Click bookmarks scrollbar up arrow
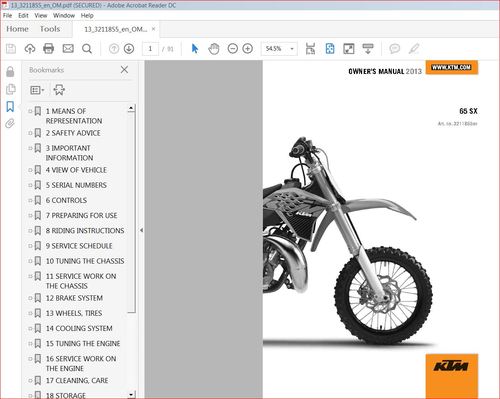The height and width of the screenshot is (399, 500). point(131,108)
